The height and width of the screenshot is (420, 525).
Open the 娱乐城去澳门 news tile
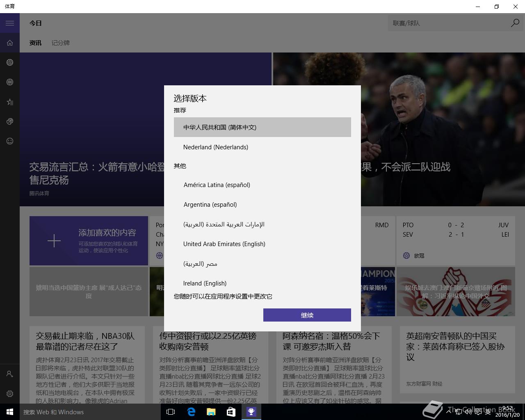pos(456,292)
